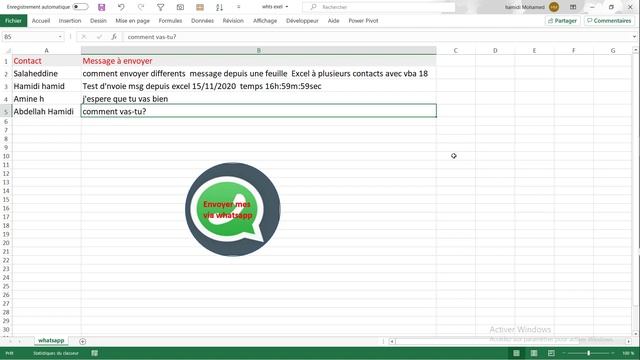Click the horizontal scrollbar right arrow
This screenshot has height=360, width=640.
[629, 341]
